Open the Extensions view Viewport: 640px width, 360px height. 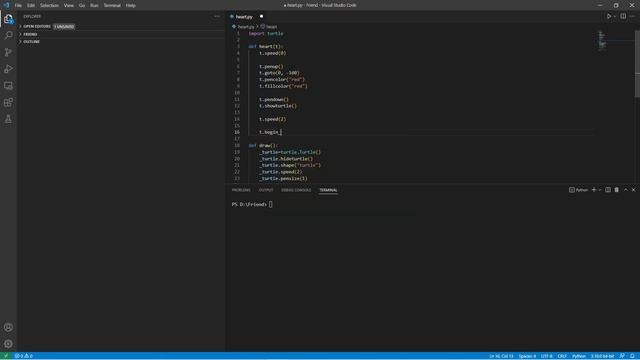pos(8,102)
